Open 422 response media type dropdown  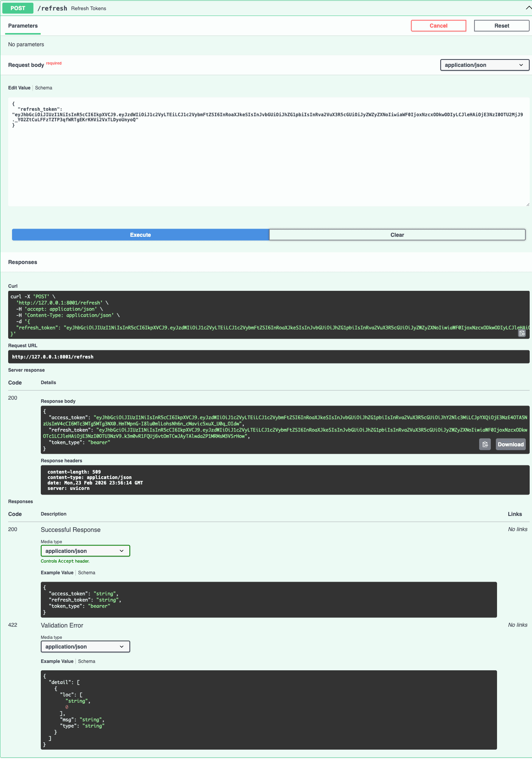click(85, 647)
